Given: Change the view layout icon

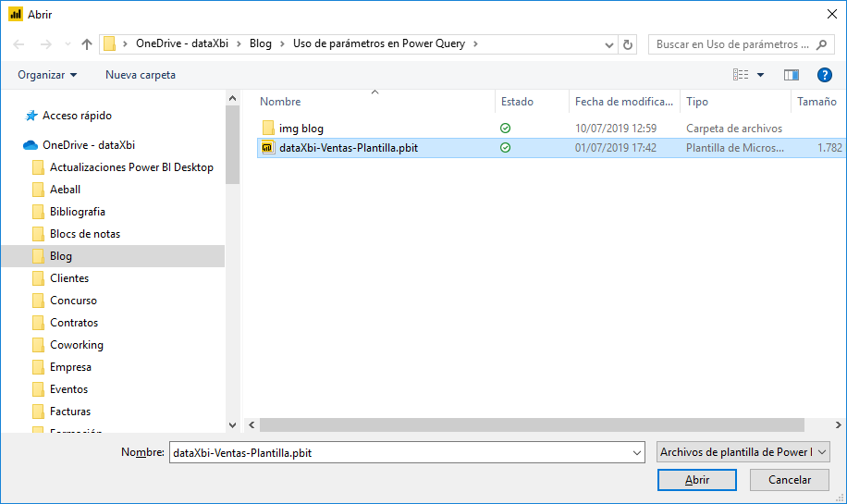Looking at the screenshot, I should point(741,75).
